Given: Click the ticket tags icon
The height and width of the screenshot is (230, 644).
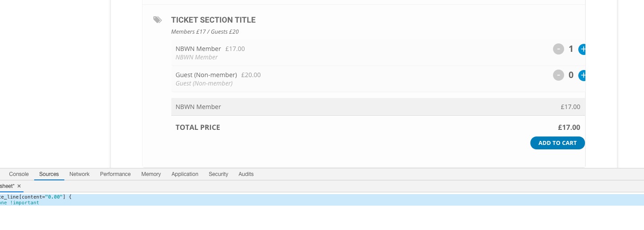Looking at the screenshot, I should pos(158,20).
